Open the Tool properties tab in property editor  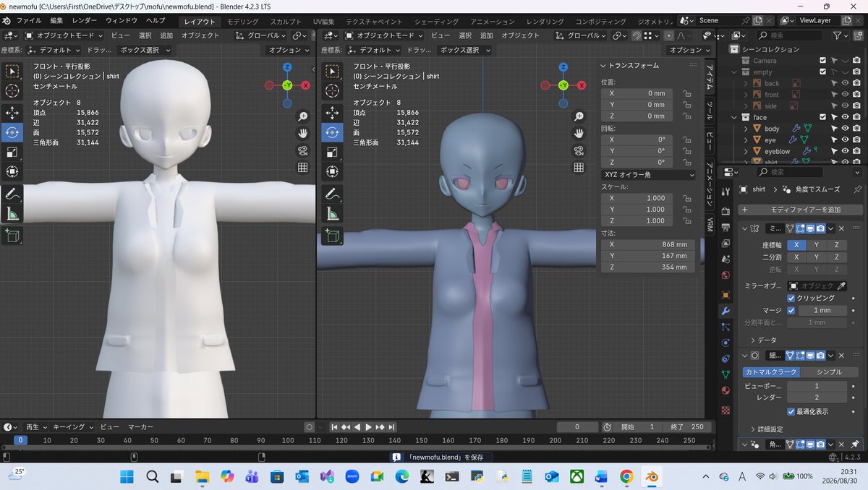coord(726,190)
